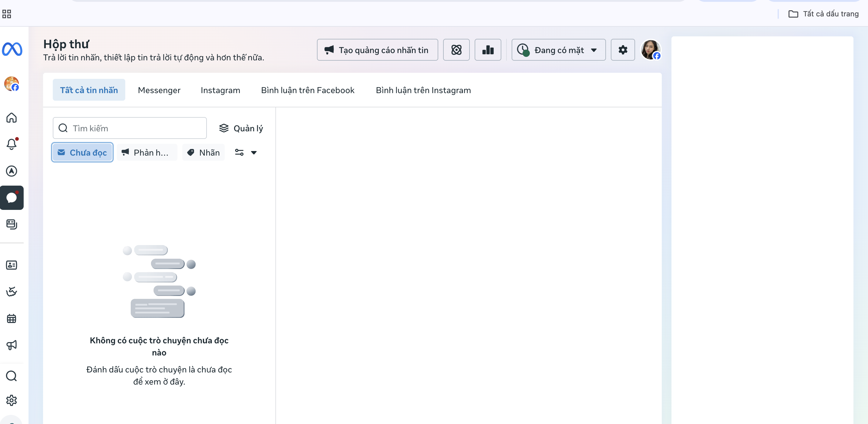
Task: Open the Home icon in sidebar
Action: pos(12,118)
